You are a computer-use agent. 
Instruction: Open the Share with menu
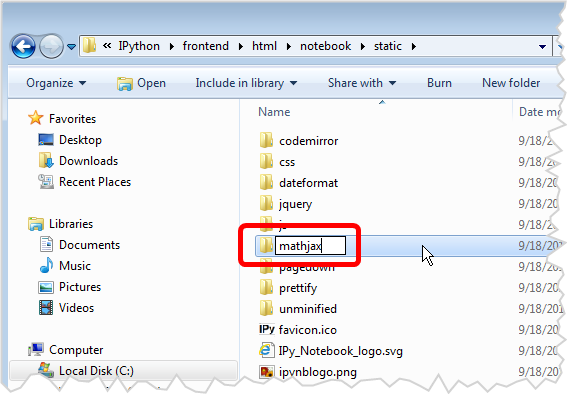pos(362,83)
